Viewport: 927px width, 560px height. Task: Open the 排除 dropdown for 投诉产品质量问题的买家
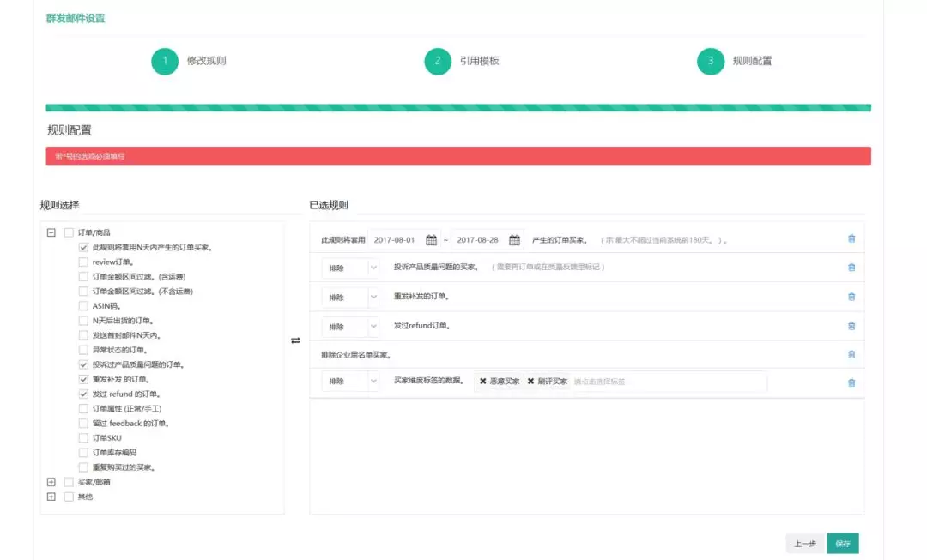click(350, 268)
